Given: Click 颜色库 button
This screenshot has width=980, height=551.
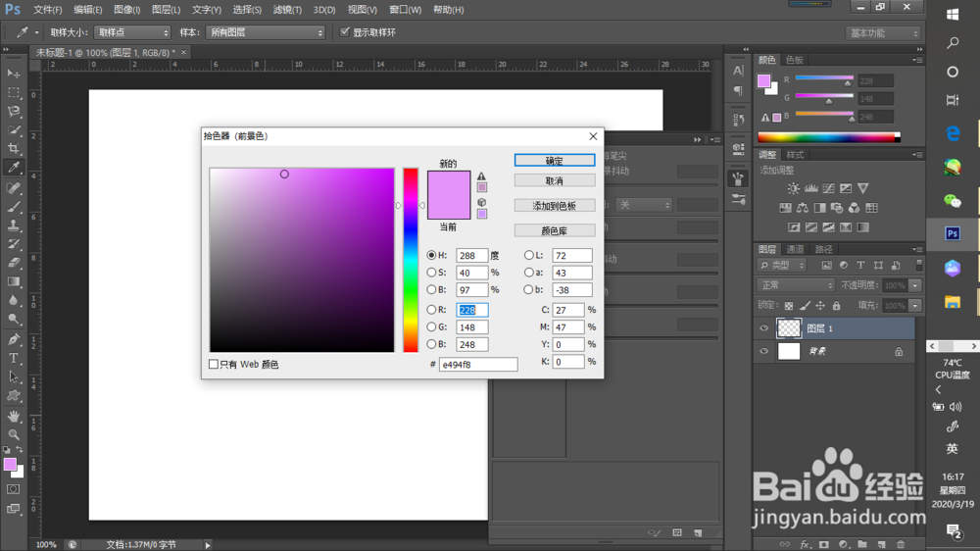Looking at the screenshot, I should point(555,230).
